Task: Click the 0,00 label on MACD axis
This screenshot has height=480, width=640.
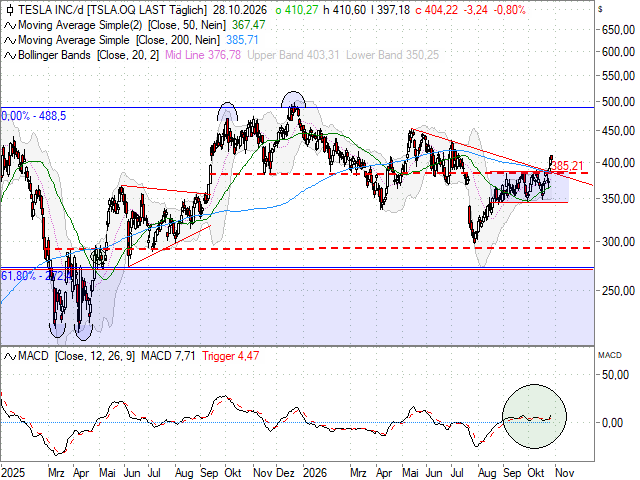Action: (x=613, y=423)
